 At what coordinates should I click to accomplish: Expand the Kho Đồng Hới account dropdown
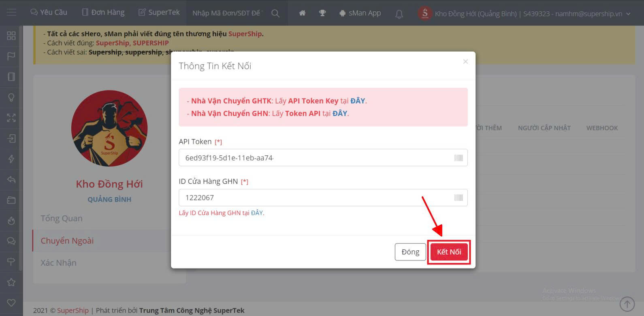pyautogui.click(x=532, y=14)
